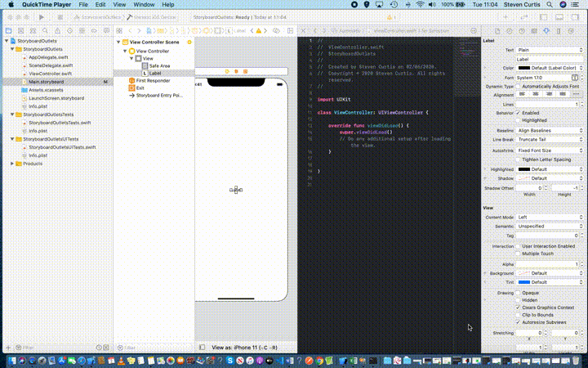Open the Text type dropdown showing Plain
This screenshot has width=588, height=368.
click(x=550, y=50)
